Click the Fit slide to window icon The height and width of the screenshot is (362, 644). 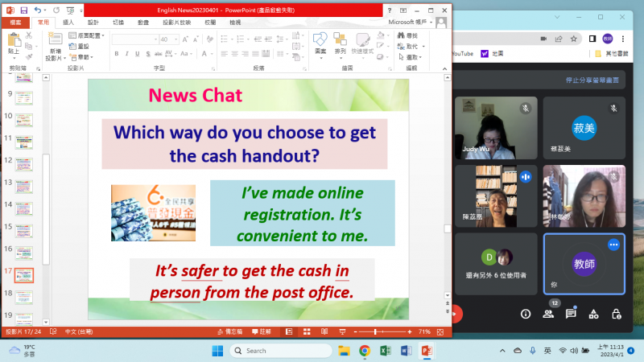point(440,331)
